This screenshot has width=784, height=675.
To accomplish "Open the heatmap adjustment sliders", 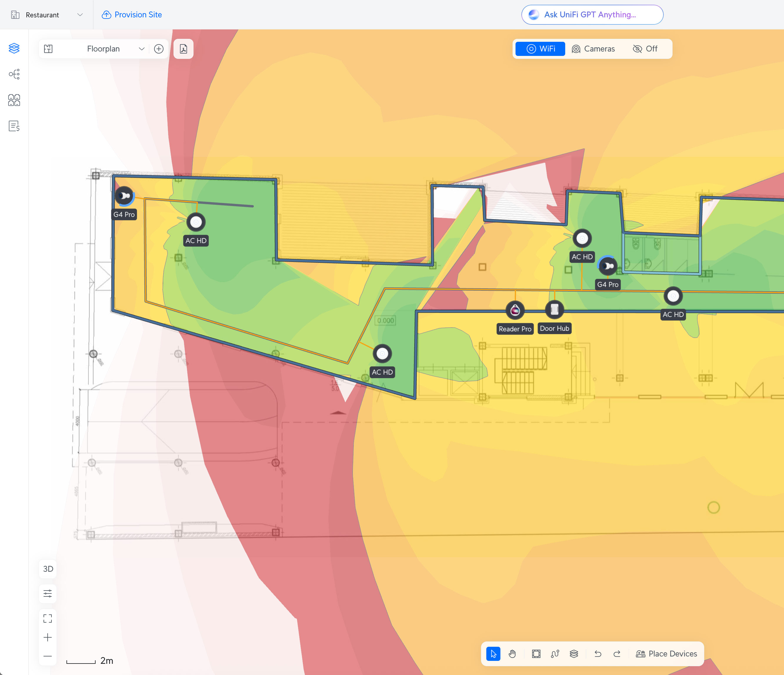I will (x=47, y=593).
